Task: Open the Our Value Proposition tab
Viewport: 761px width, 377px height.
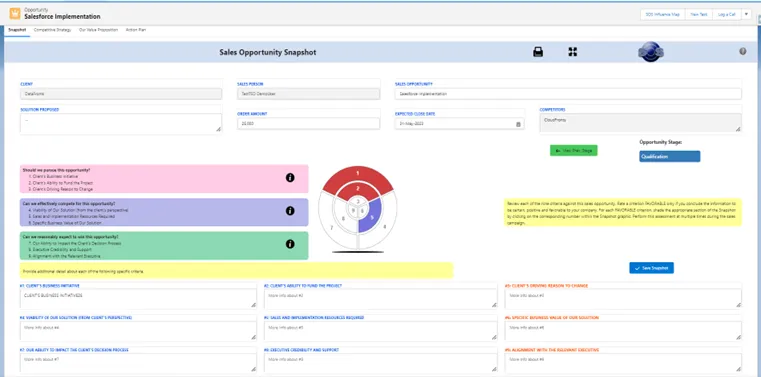Action: 99,30
